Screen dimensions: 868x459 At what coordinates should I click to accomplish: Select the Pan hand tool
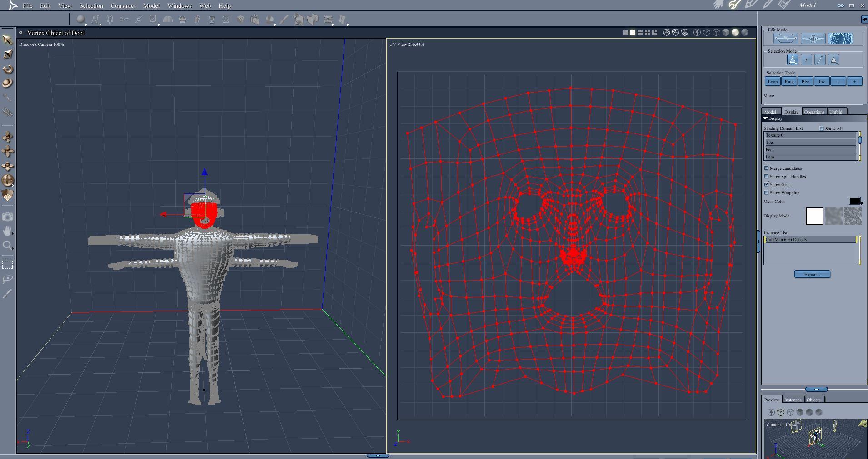7,231
